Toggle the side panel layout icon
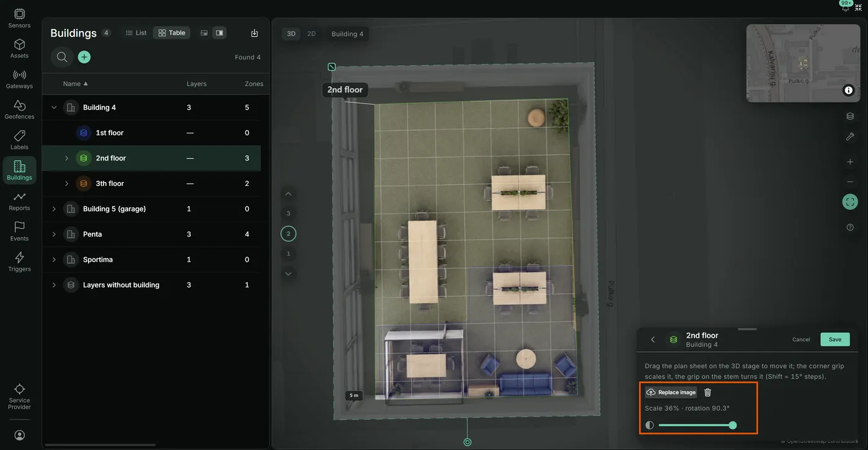Screen dimensions: 868x450 (x=219, y=33)
